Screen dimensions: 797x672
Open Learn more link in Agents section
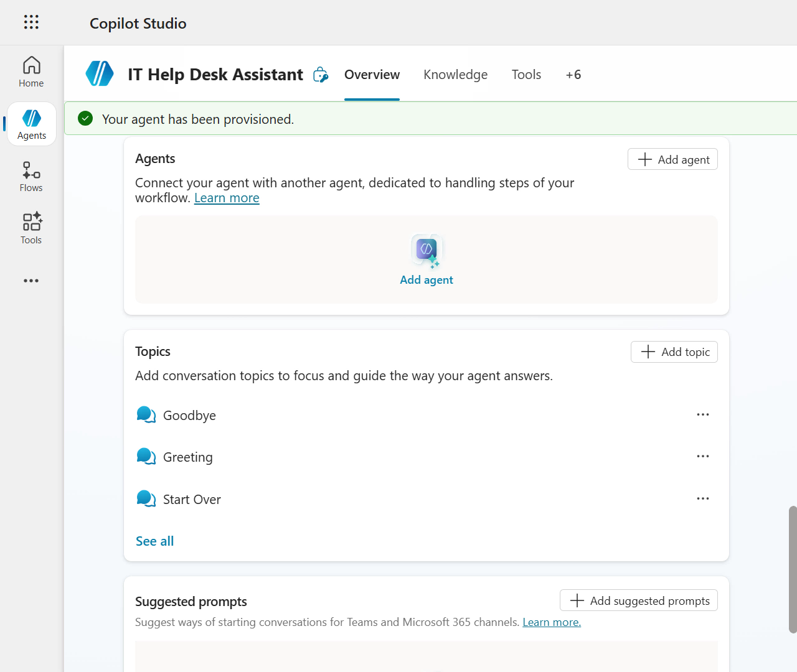227,198
